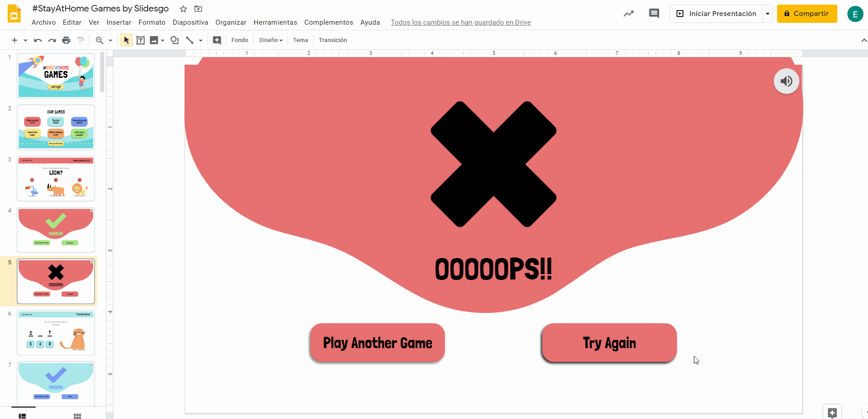The width and height of the screenshot is (868, 419).
Task: Select slide 3 Lion thumbnail
Action: coord(56,178)
